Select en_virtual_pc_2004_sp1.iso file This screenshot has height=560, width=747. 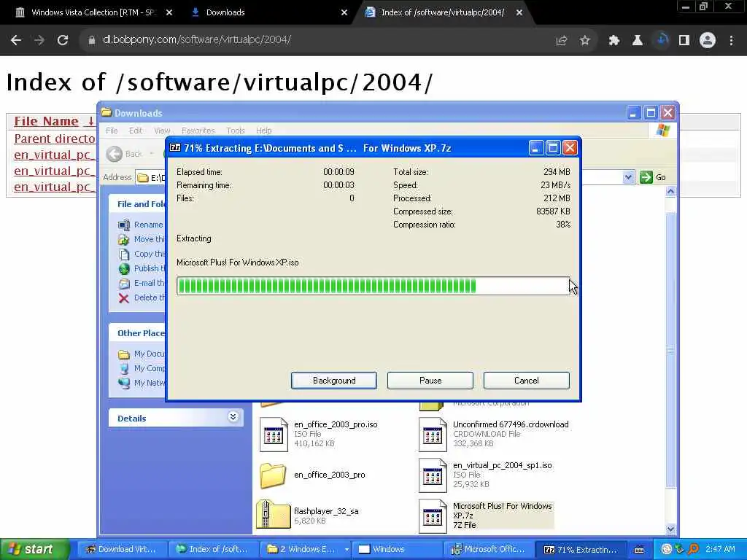[x=485, y=475]
